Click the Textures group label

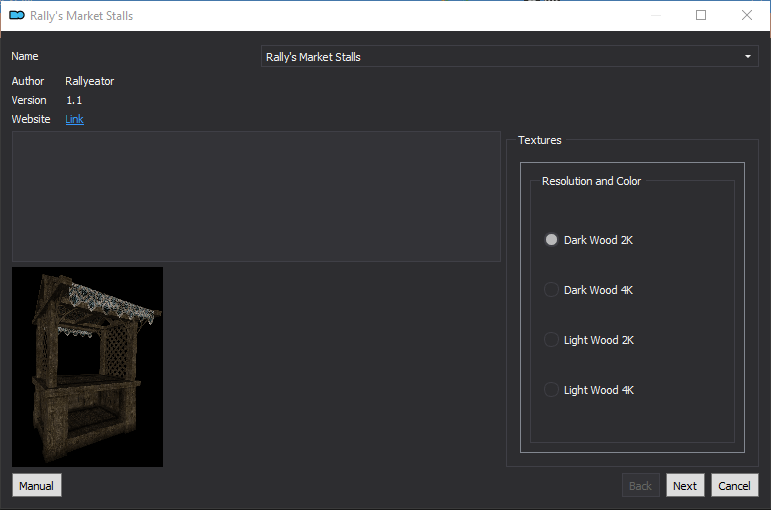pyautogui.click(x=539, y=140)
